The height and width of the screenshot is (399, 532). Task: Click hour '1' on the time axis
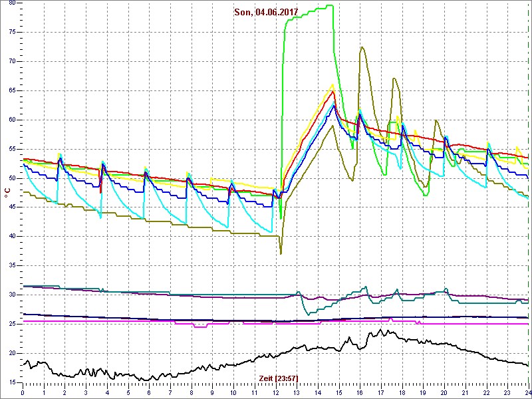[44, 392]
